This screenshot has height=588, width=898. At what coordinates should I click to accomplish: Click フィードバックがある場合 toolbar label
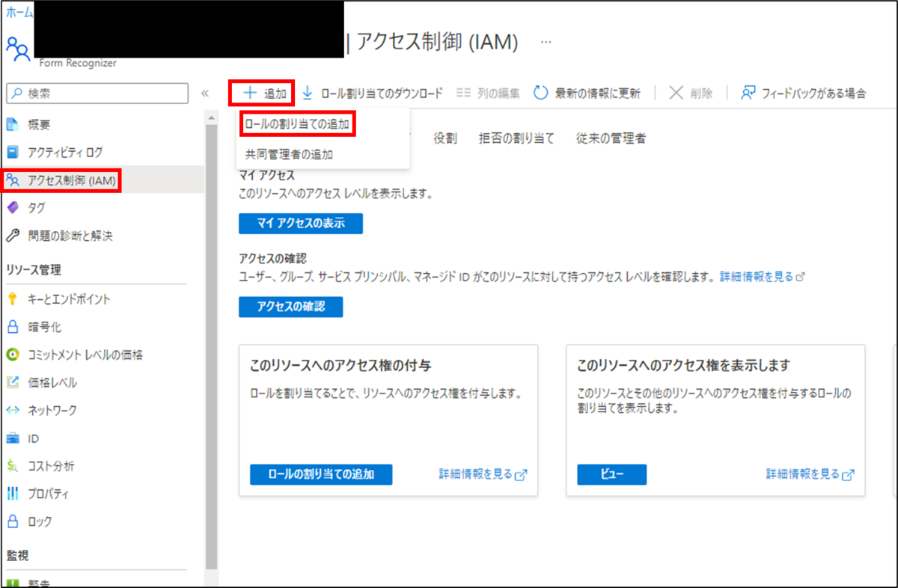click(x=813, y=94)
